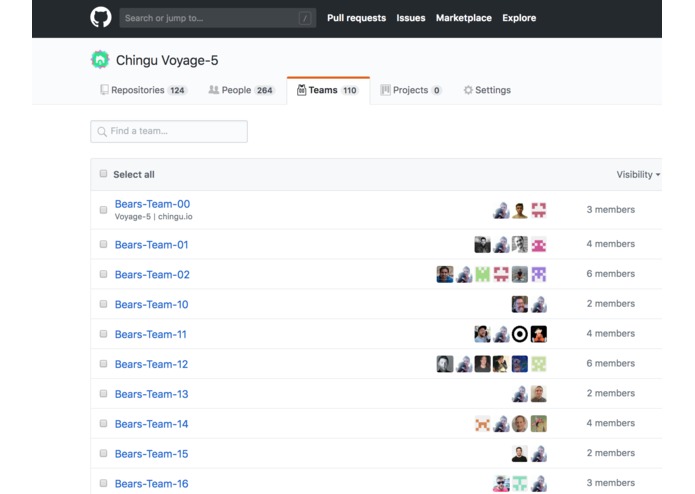Switch to the People tab
The image size is (695, 494).
click(241, 90)
